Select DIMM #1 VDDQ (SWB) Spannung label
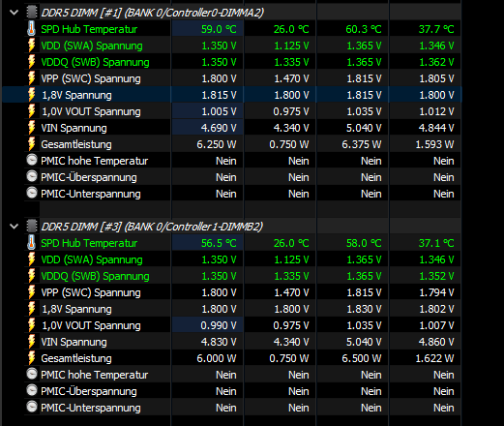 click(x=95, y=62)
